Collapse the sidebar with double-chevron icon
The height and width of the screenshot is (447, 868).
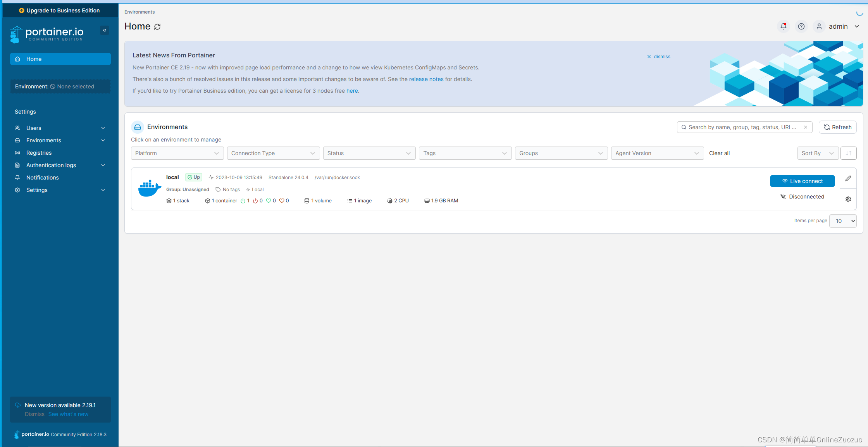pos(105,30)
